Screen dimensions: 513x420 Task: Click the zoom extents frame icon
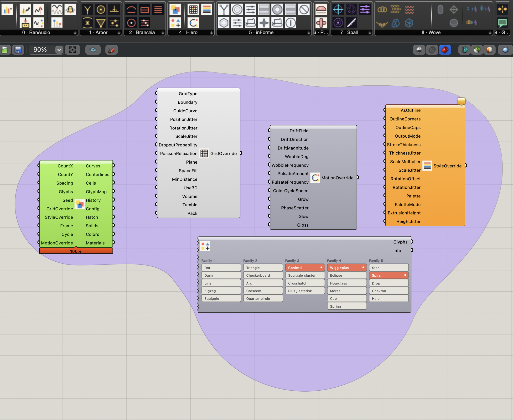pos(72,50)
